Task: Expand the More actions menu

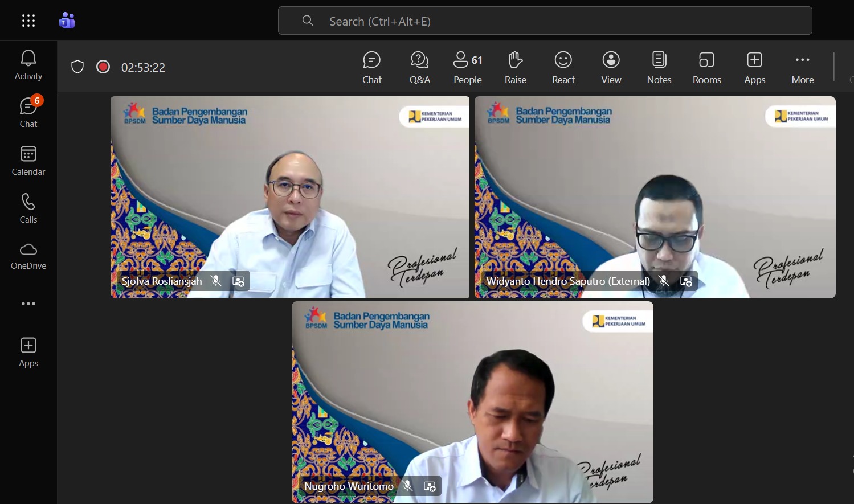Action: click(802, 67)
